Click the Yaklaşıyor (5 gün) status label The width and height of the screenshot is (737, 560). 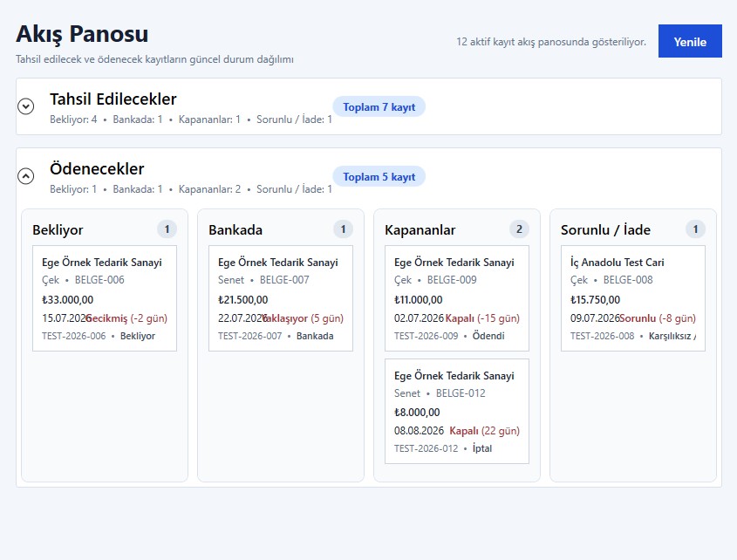point(304,318)
